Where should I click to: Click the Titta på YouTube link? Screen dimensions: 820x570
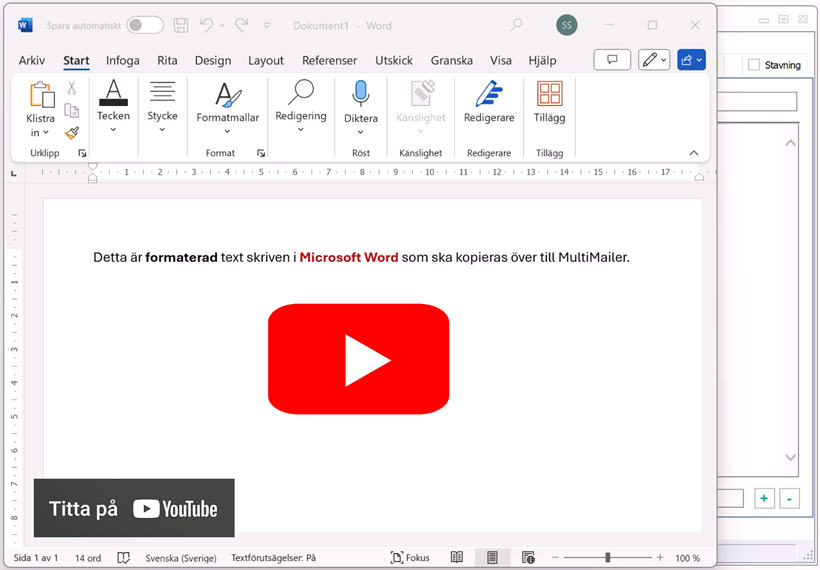coord(134,508)
